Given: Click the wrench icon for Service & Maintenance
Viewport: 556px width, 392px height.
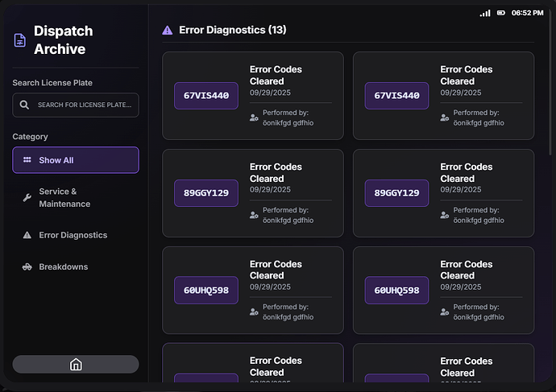Looking at the screenshot, I should 27,198.
